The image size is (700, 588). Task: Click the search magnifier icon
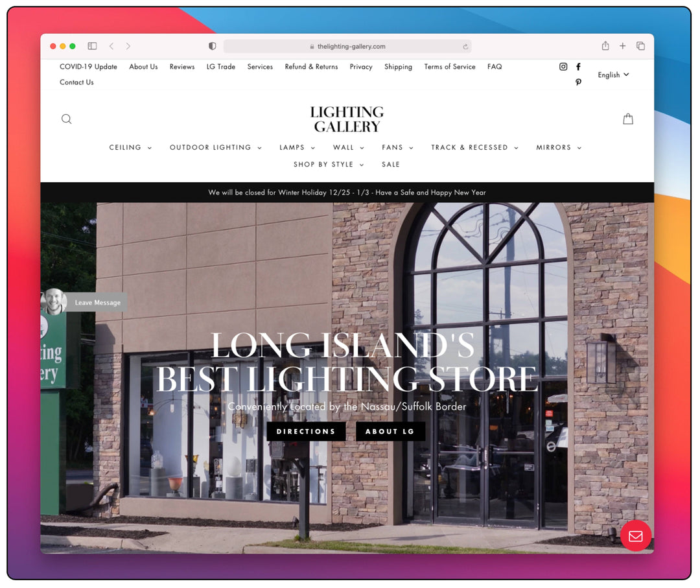[66, 119]
